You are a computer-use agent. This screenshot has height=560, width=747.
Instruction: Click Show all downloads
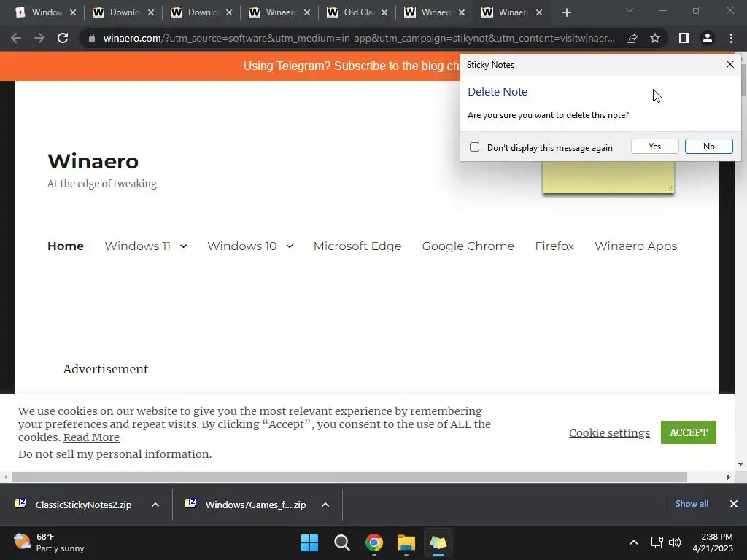692,504
